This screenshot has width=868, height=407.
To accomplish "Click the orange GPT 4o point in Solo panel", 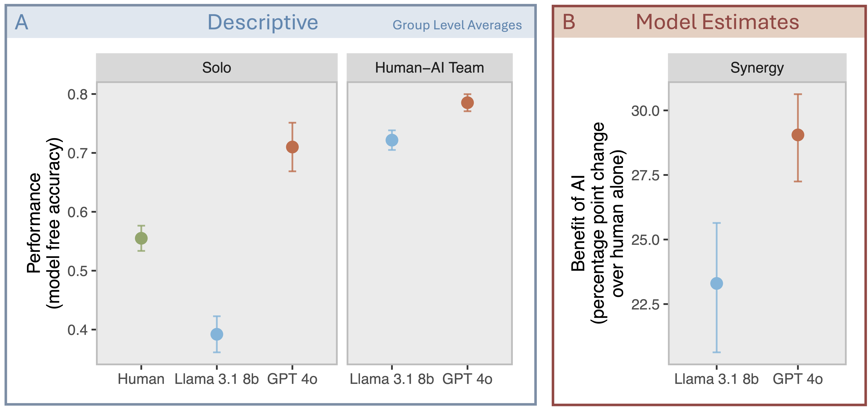I will click(292, 147).
